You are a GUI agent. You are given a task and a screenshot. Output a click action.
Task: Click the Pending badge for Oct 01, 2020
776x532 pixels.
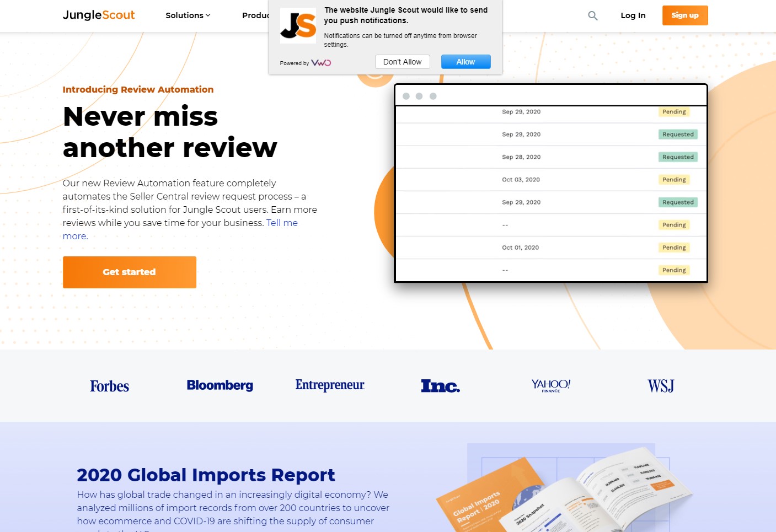(x=674, y=248)
